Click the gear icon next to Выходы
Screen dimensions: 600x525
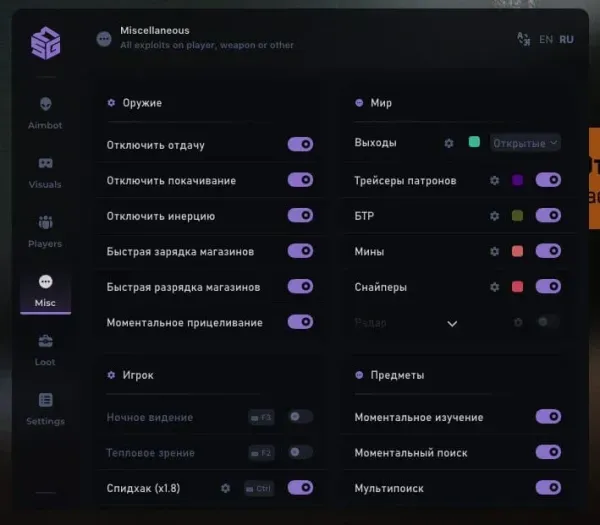(x=449, y=143)
